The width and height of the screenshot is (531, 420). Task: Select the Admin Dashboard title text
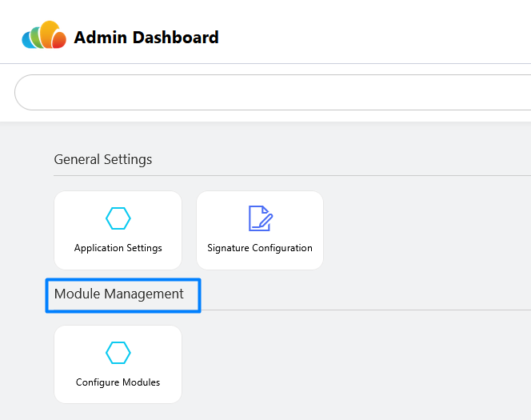(x=146, y=38)
